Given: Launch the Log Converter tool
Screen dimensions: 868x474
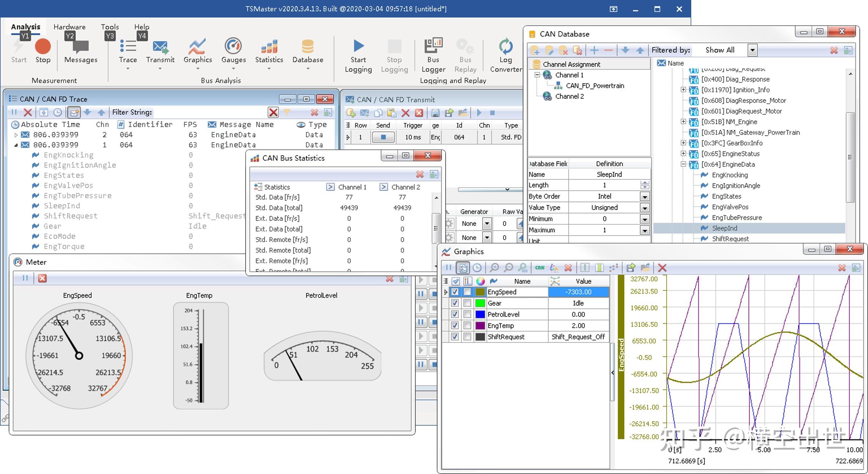Looking at the screenshot, I should coord(505,46).
